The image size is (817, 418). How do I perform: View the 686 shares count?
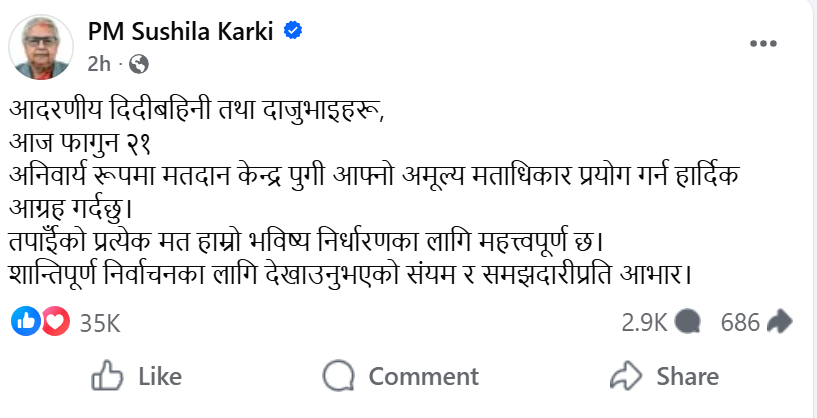pos(740,322)
